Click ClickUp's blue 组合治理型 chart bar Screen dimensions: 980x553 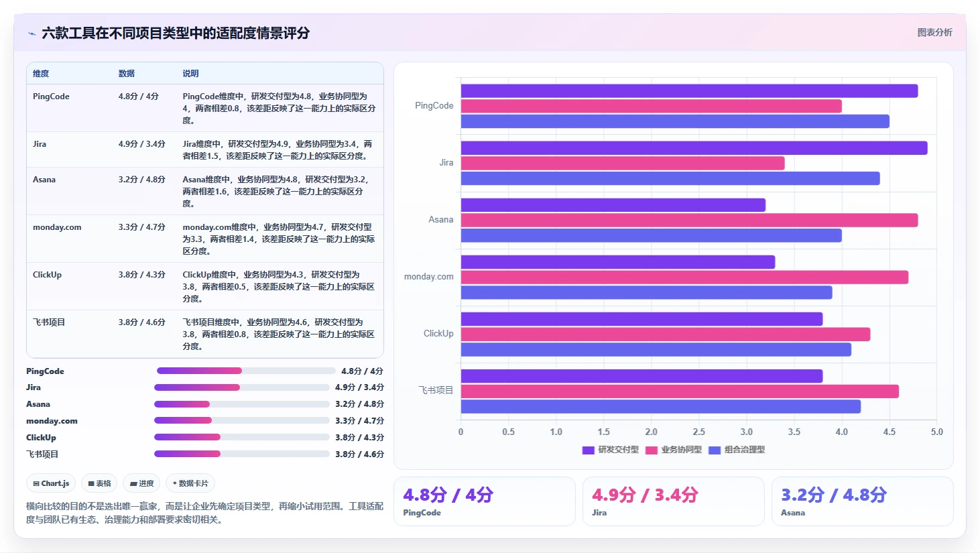(x=656, y=349)
